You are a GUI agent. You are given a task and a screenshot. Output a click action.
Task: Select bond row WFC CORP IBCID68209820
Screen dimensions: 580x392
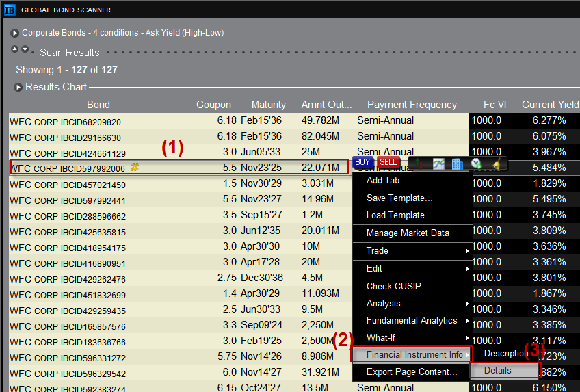tap(294, 121)
